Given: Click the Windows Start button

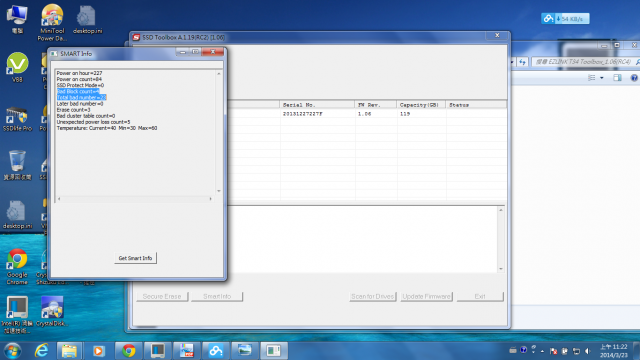Looking at the screenshot, I should click(x=12, y=351).
